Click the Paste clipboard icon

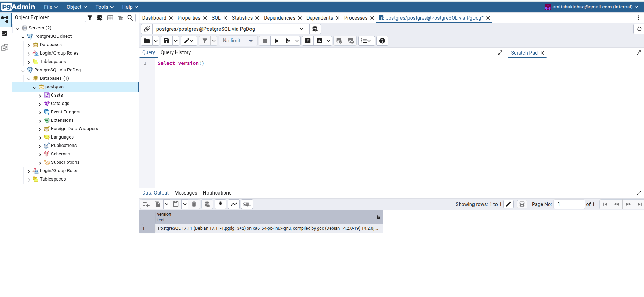tap(176, 204)
